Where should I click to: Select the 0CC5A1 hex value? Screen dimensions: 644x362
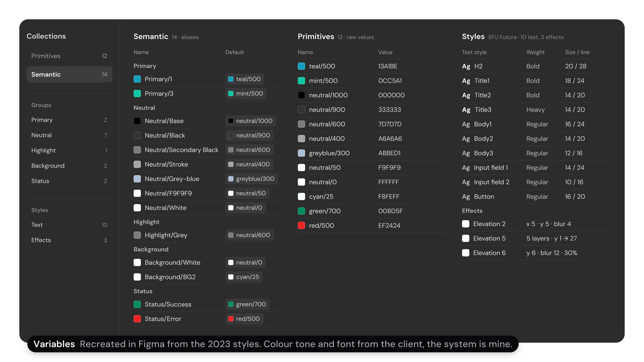coord(390,81)
